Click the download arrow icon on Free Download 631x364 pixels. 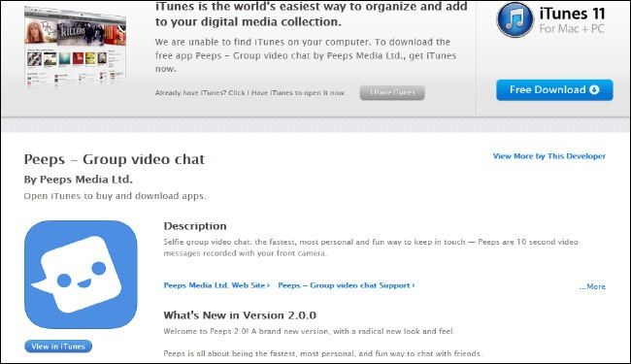tap(594, 89)
